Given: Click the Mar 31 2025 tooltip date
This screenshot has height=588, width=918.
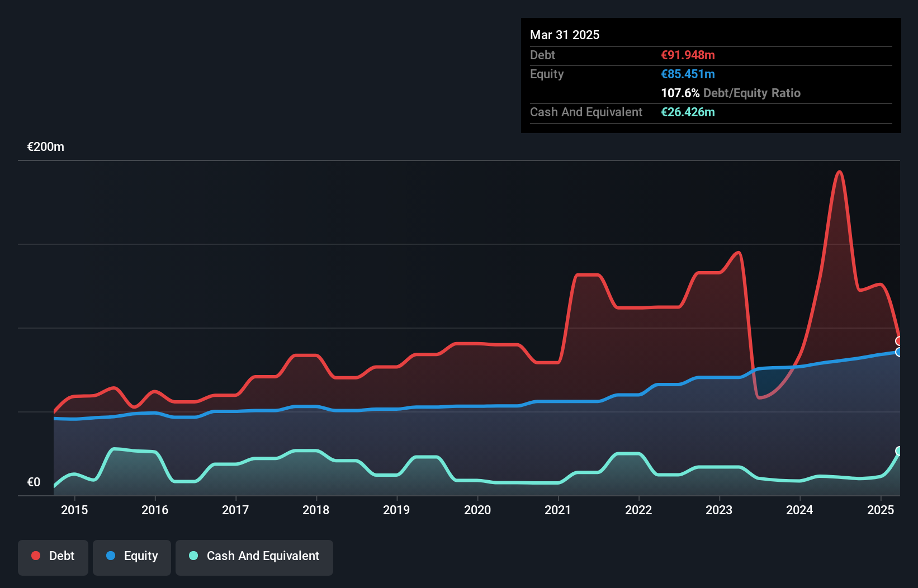Looking at the screenshot, I should (x=565, y=35).
